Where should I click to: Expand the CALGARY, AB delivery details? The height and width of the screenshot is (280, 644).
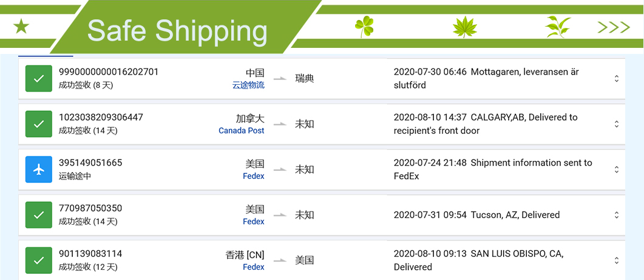pos(617,124)
